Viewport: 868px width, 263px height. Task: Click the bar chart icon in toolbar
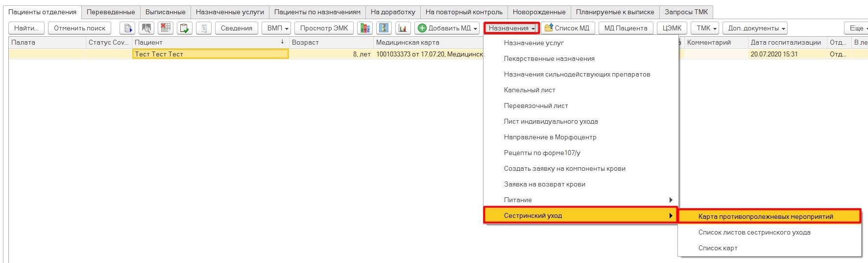pyautogui.click(x=403, y=28)
